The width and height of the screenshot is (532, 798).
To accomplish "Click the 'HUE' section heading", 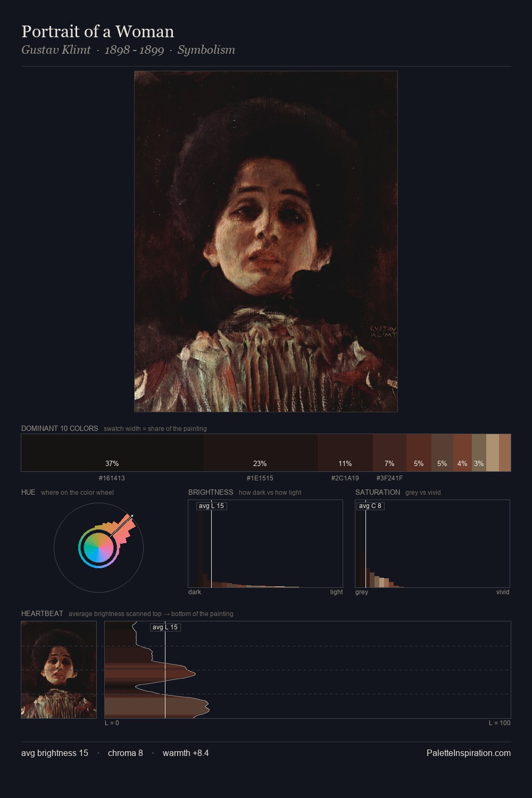I will click(28, 493).
